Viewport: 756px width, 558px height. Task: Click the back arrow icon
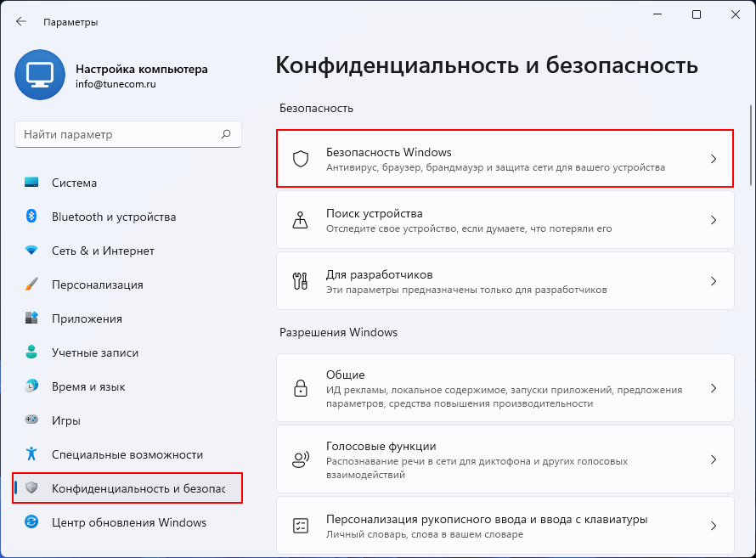tap(20, 22)
